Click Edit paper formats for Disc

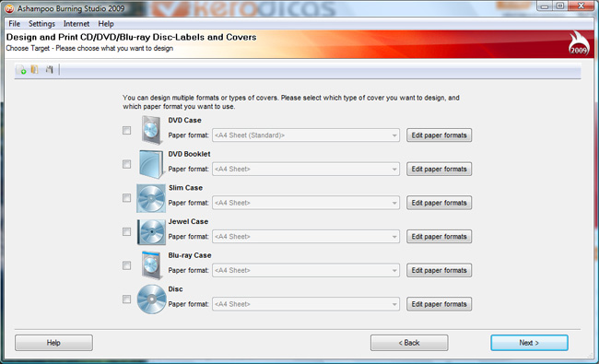click(x=439, y=304)
